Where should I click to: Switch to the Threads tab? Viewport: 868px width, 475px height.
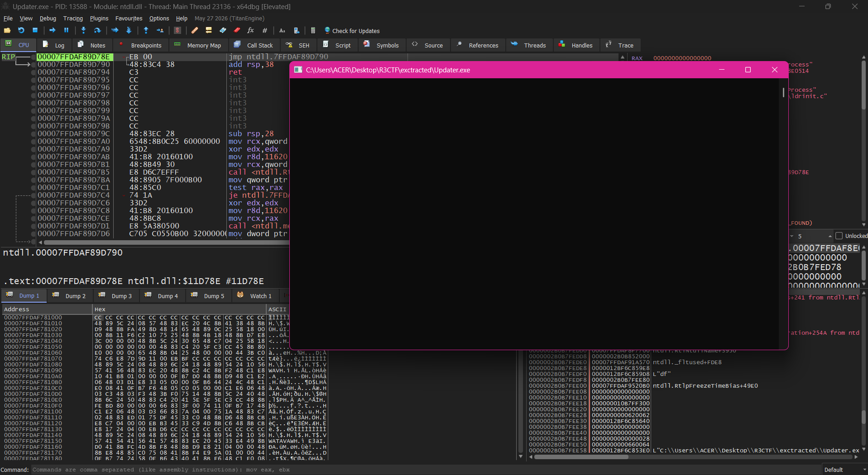click(529, 45)
